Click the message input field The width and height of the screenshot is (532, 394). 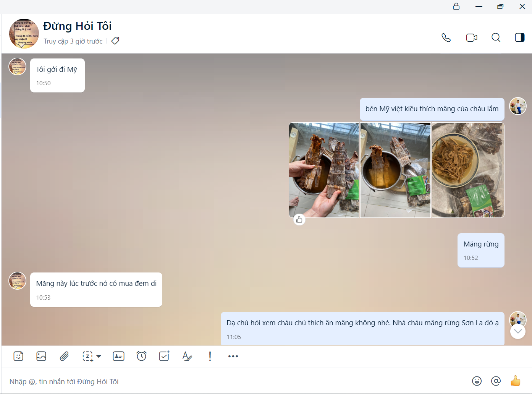(229, 381)
